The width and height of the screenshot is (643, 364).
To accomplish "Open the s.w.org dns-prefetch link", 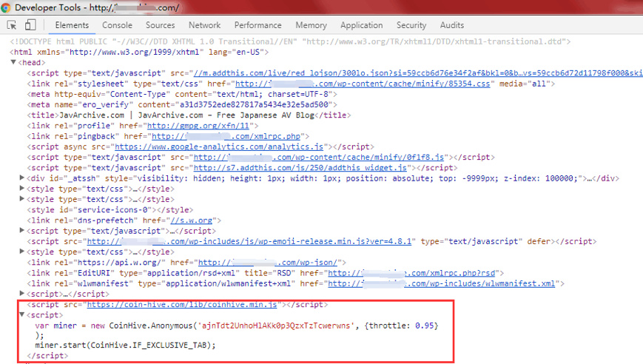I will click(x=192, y=220).
